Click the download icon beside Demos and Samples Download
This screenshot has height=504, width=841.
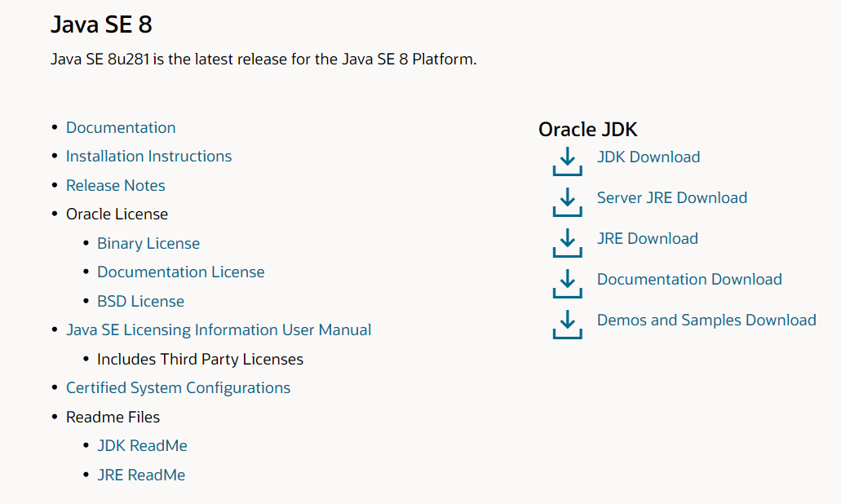pos(568,325)
